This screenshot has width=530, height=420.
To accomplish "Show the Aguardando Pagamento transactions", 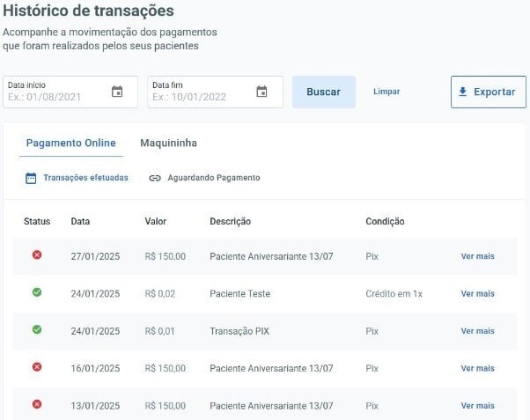I will pyautogui.click(x=213, y=178).
